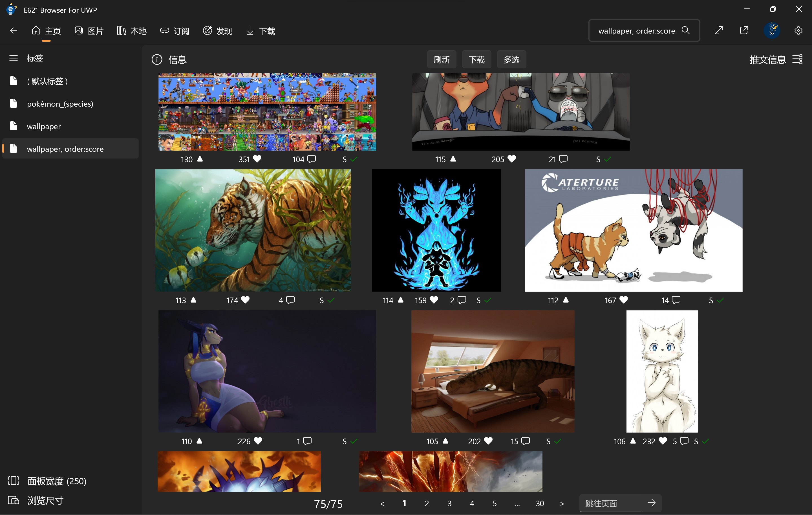
Task: Collapse the 标签 hamburger menu
Action: tap(14, 58)
